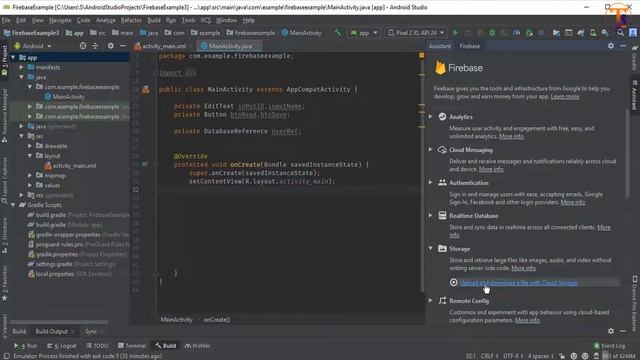Open the File menu
The width and height of the screenshot is (640, 360).
tap(6, 20)
